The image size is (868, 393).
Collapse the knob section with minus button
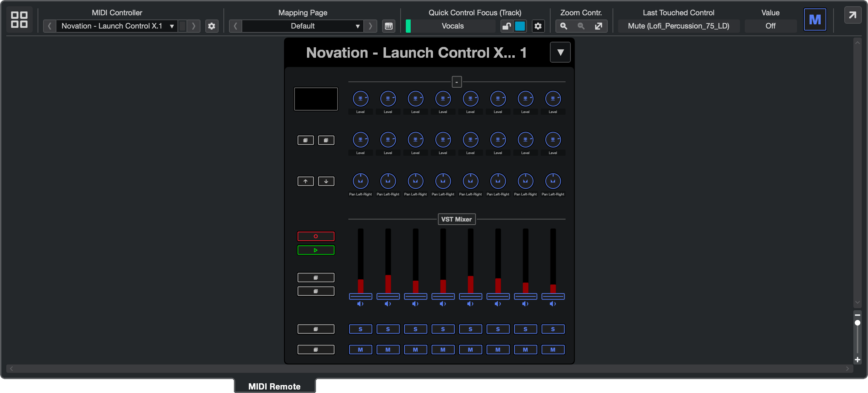457,82
